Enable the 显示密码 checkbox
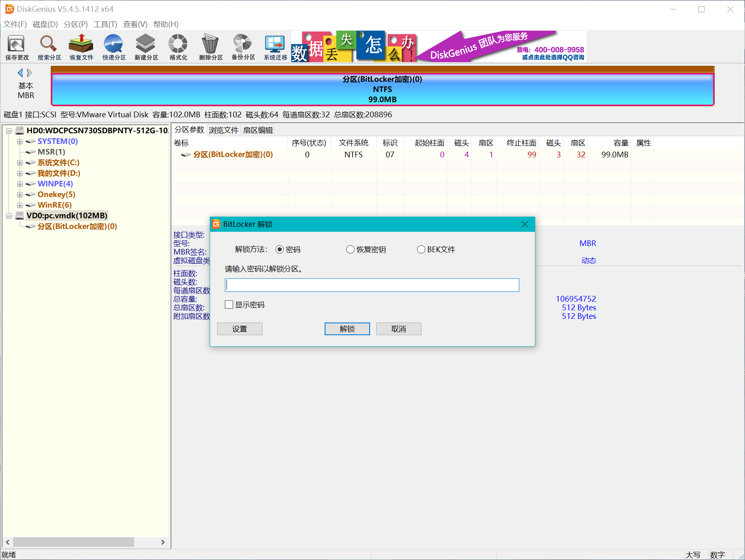Image resolution: width=745 pixels, height=560 pixels. pyautogui.click(x=229, y=305)
